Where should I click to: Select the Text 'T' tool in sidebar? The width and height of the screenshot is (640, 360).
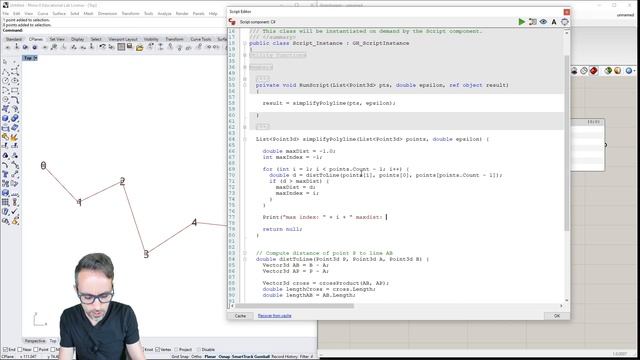(5, 174)
